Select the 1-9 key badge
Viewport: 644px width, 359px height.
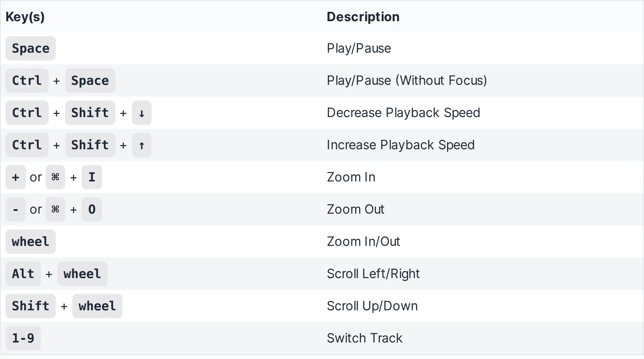pos(23,338)
